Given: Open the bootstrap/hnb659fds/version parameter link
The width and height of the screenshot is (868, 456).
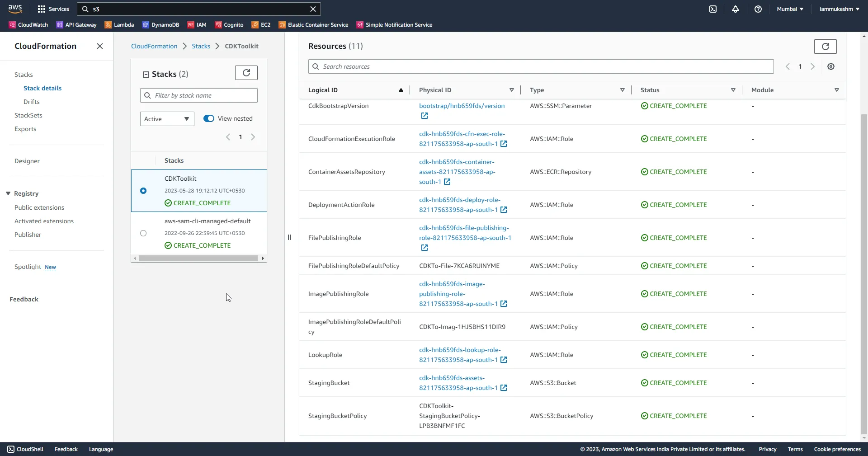Looking at the screenshot, I should point(462,106).
